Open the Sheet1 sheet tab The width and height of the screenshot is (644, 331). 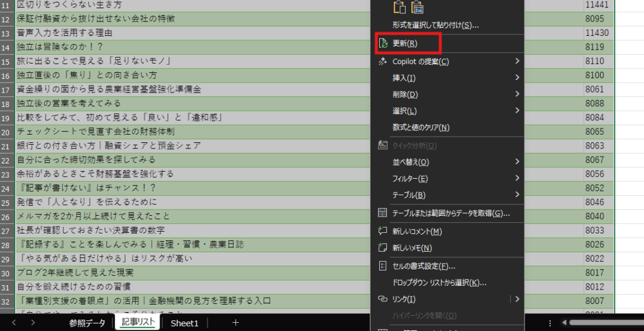pos(184,323)
